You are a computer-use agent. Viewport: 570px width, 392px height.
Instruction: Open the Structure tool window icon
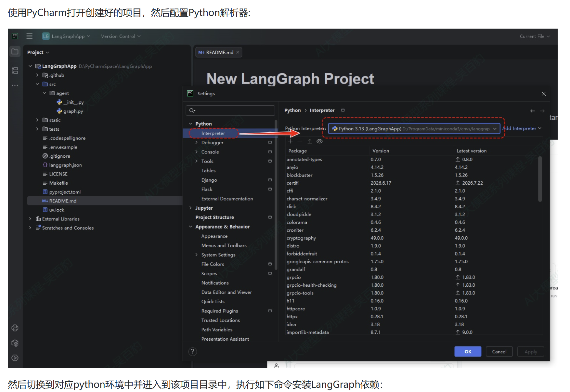pos(15,71)
